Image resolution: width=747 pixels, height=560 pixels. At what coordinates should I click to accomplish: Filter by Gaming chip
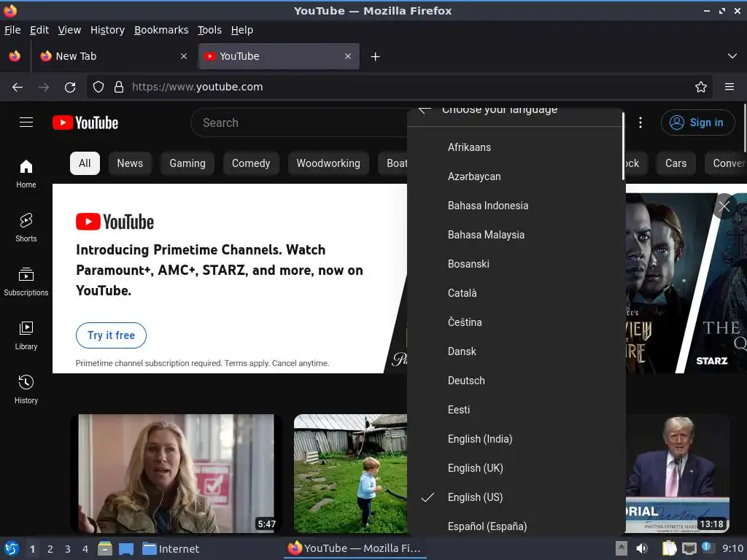point(187,163)
